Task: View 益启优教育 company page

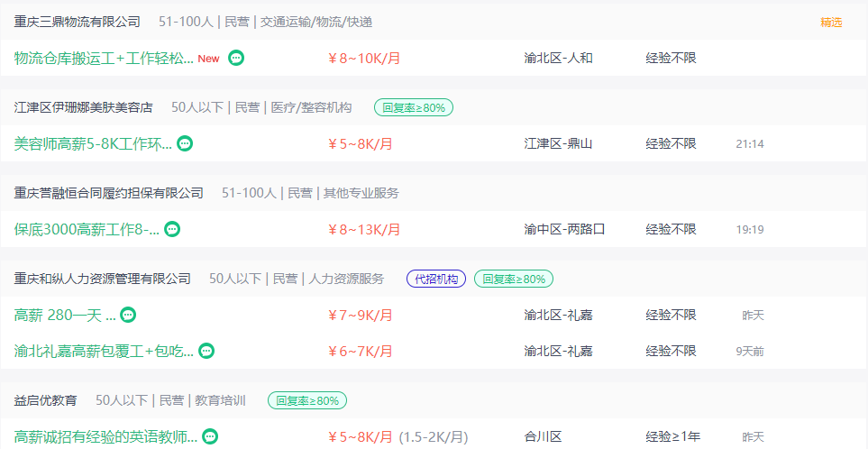Action: [45, 400]
